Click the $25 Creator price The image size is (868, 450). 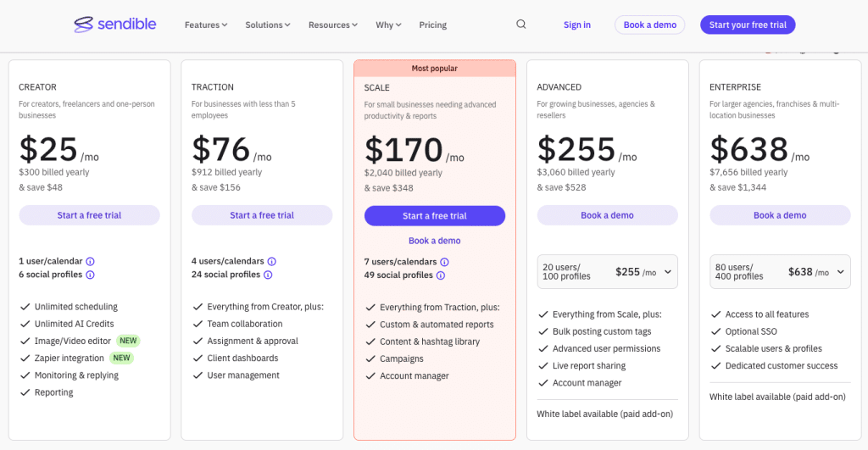(x=48, y=149)
